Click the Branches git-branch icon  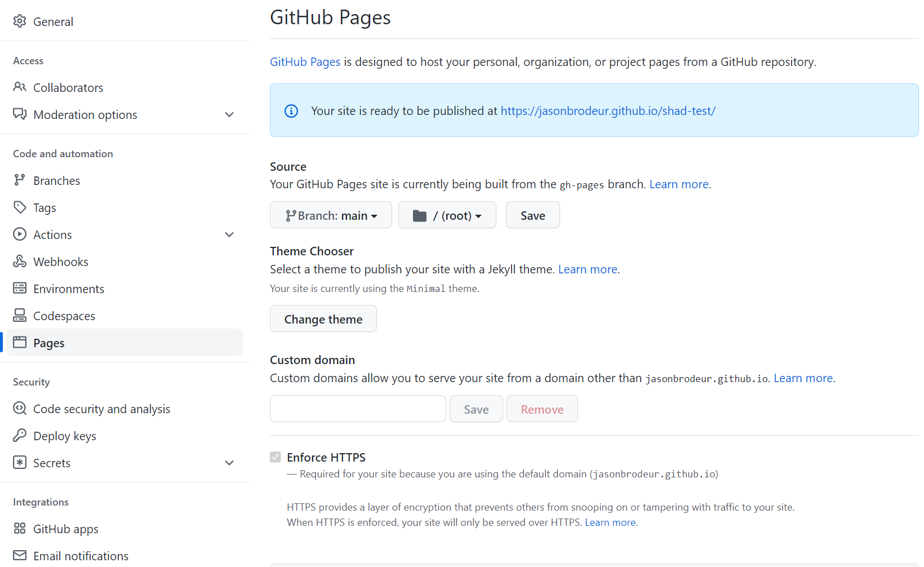coord(20,180)
